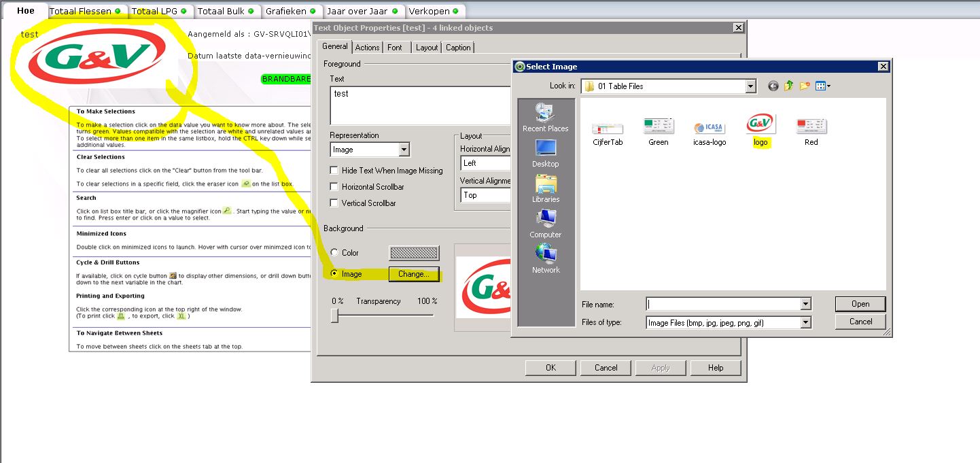Click the magnifier icon in Search help
The image size is (980, 463).
(x=227, y=211)
